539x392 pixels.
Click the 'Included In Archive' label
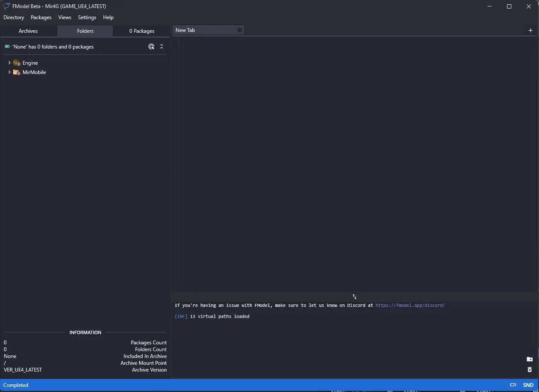coord(145,356)
